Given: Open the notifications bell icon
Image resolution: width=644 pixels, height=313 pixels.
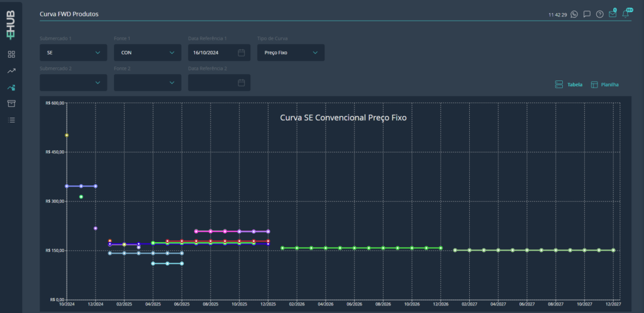Looking at the screenshot, I should [626, 14].
